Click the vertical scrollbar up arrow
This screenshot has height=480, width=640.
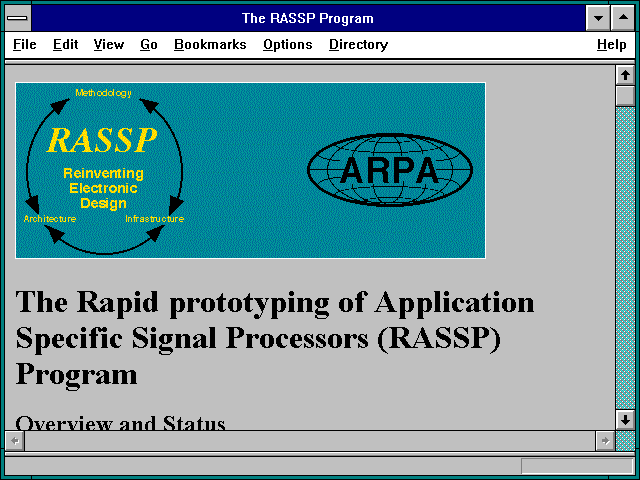click(625, 75)
